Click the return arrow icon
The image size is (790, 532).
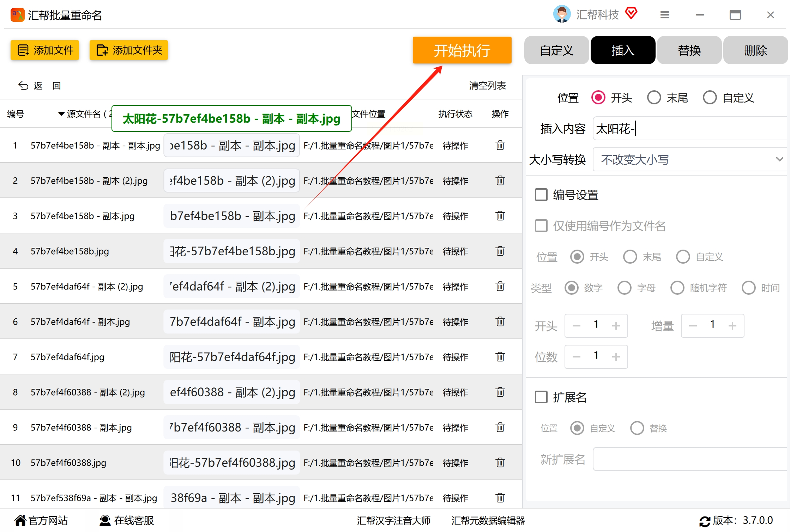[x=23, y=86]
